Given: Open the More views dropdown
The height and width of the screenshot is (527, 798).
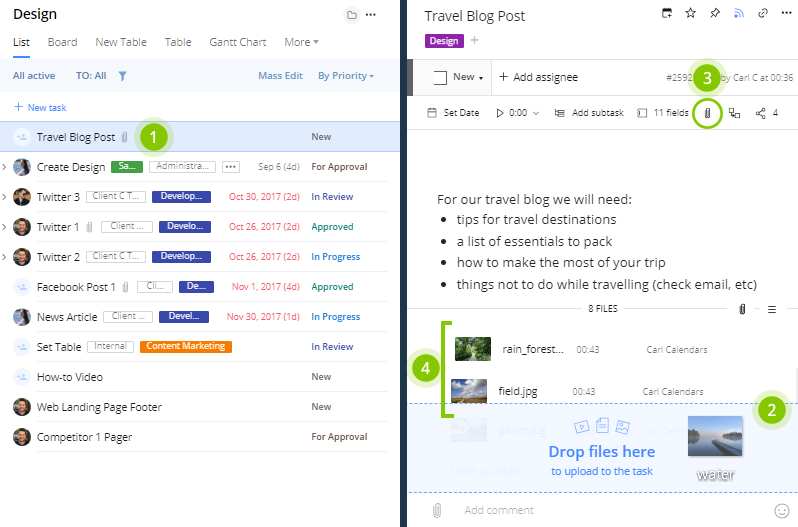Looking at the screenshot, I should (301, 42).
